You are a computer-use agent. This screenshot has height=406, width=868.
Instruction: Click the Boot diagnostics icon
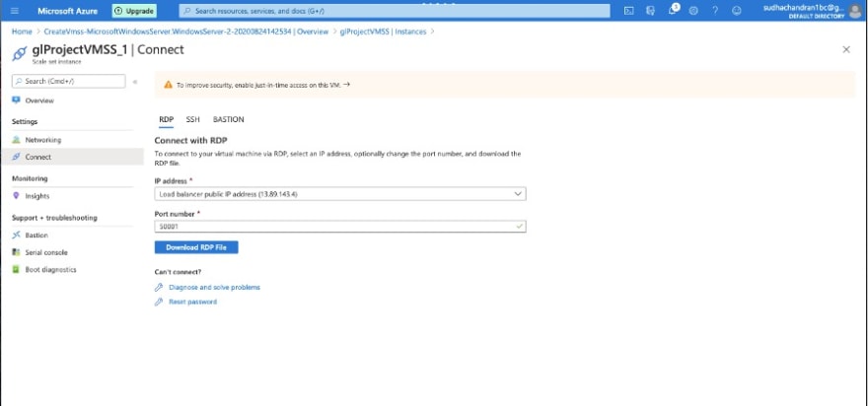(x=16, y=269)
